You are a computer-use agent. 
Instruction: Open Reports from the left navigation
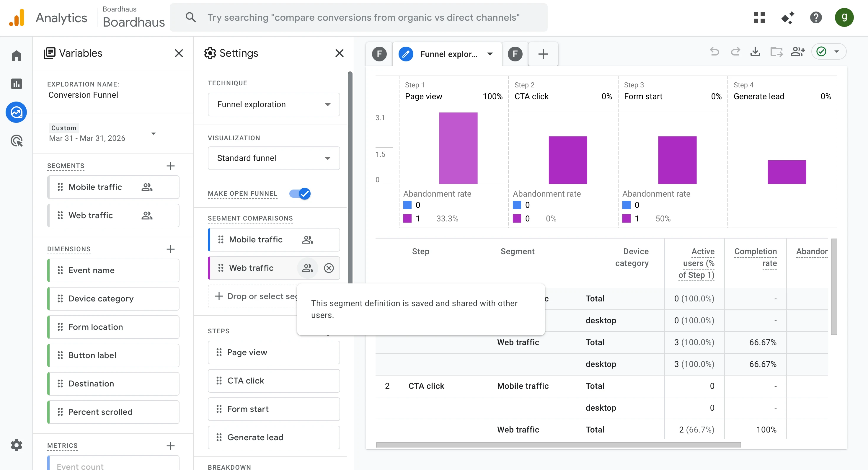click(16, 84)
